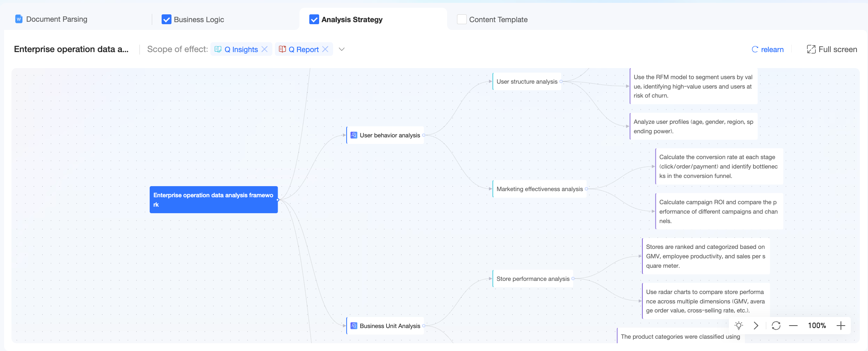This screenshot has height=351, width=868.
Task: Click the Q Report tag icon
Action: (283, 49)
